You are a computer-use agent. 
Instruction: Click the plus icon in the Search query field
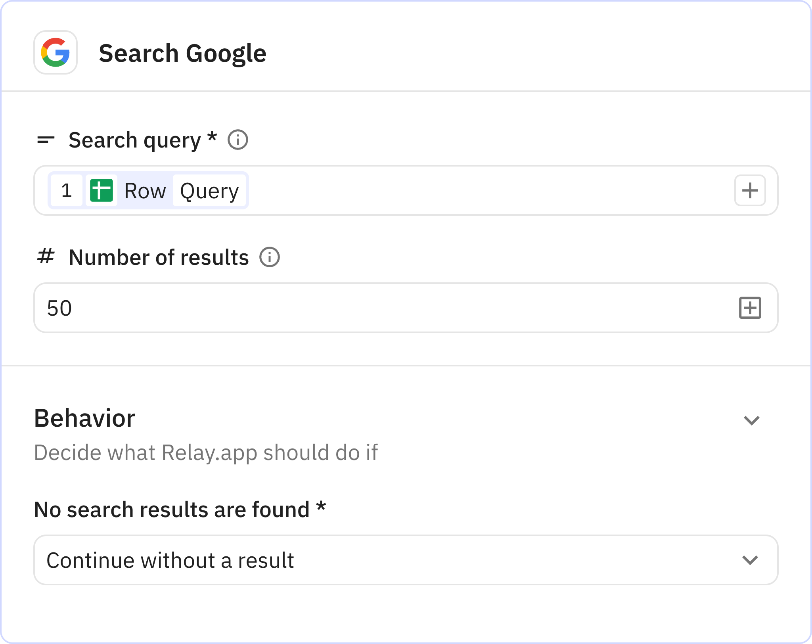pyautogui.click(x=750, y=190)
